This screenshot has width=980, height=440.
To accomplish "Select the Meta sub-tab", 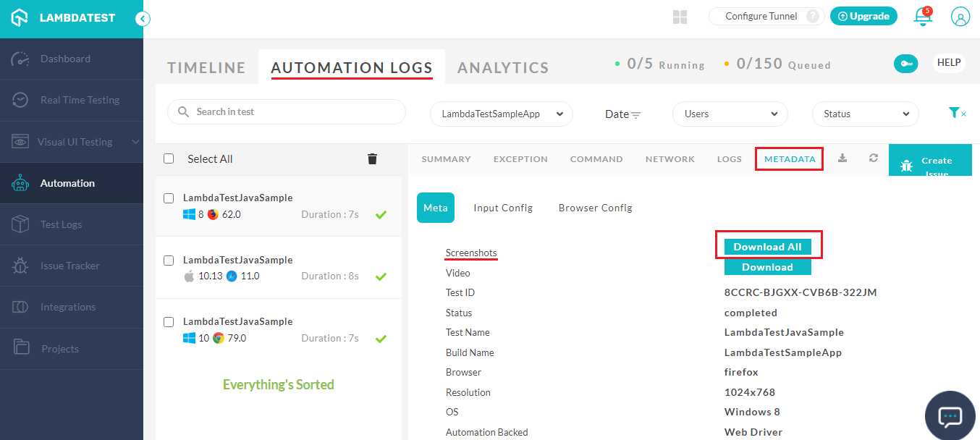I will tap(436, 208).
